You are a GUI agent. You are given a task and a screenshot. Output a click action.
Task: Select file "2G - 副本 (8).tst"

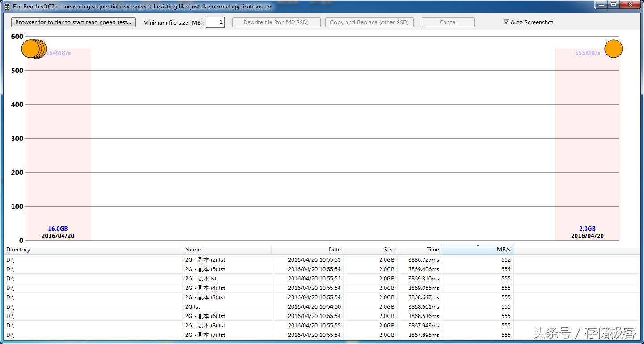[205, 326]
